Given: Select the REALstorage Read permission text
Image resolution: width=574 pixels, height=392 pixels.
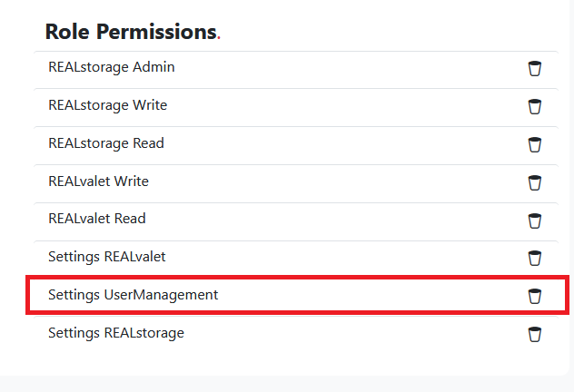Looking at the screenshot, I should click(x=106, y=143).
